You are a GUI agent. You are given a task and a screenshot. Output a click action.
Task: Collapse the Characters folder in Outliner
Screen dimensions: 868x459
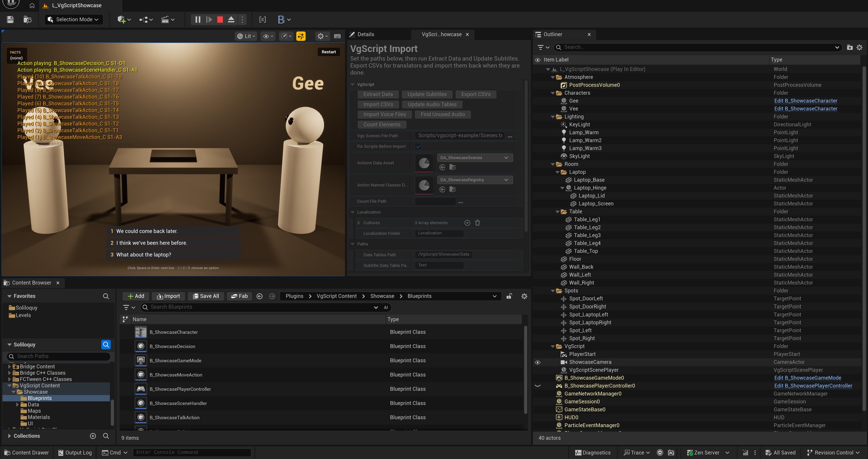click(x=553, y=93)
